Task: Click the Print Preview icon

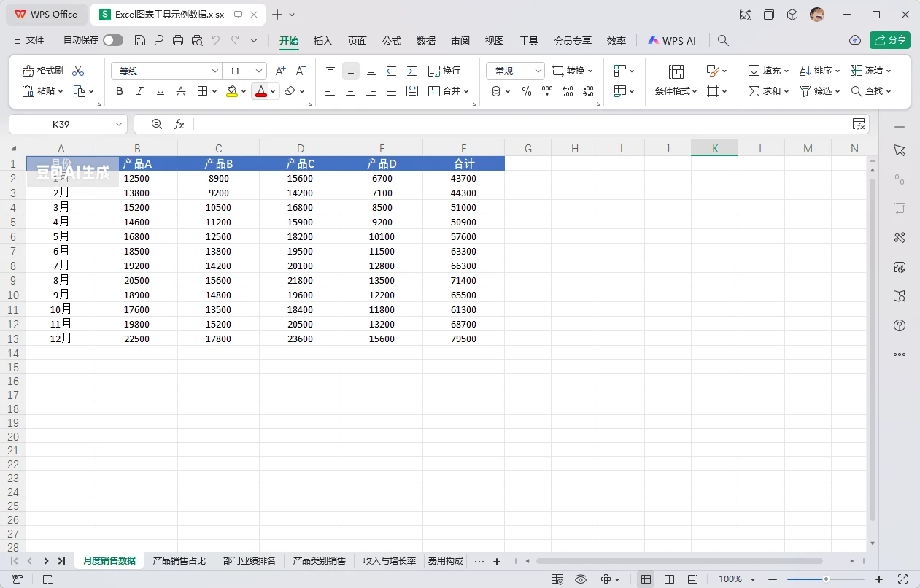Action: [197, 41]
